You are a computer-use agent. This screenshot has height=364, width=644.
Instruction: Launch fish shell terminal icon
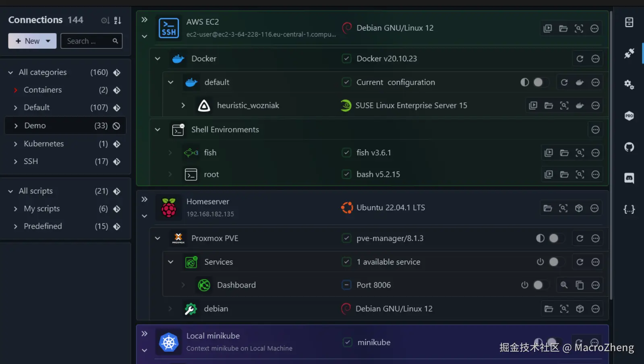point(549,153)
